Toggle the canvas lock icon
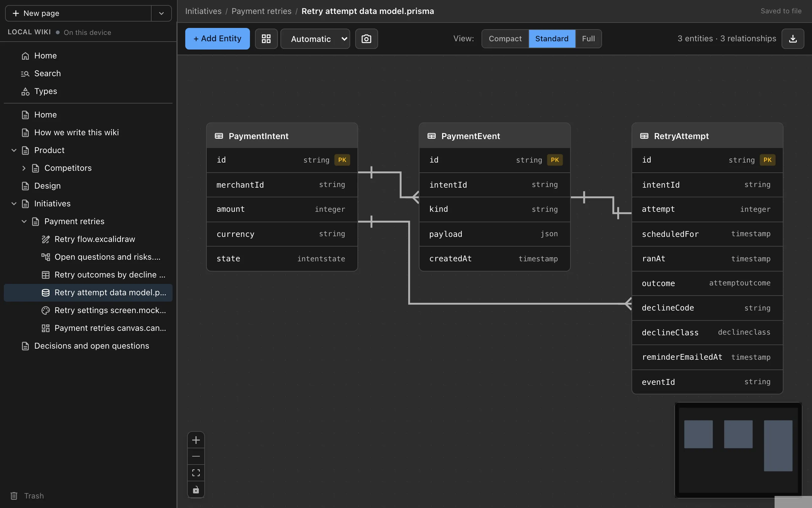This screenshot has height=508, width=812. click(x=196, y=489)
